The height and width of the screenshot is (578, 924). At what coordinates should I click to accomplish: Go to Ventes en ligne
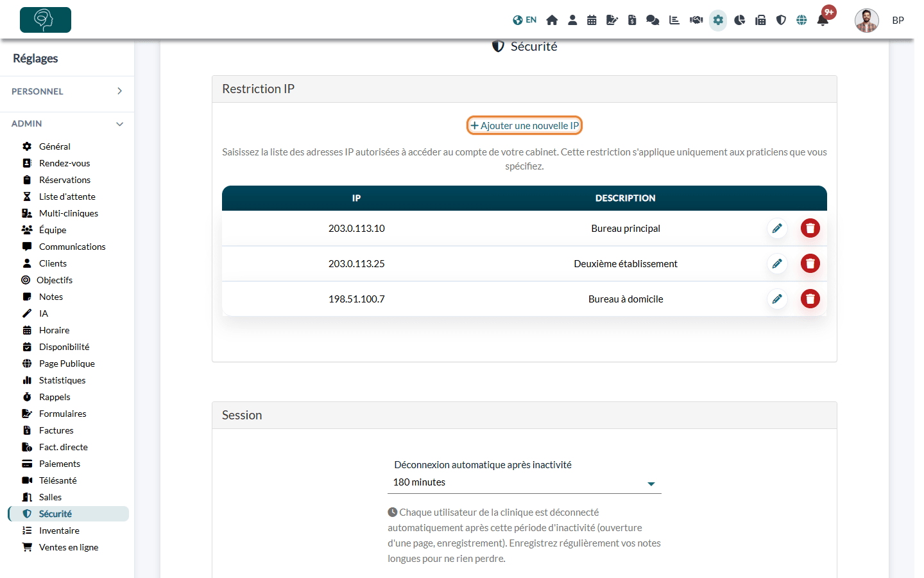point(69,547)
